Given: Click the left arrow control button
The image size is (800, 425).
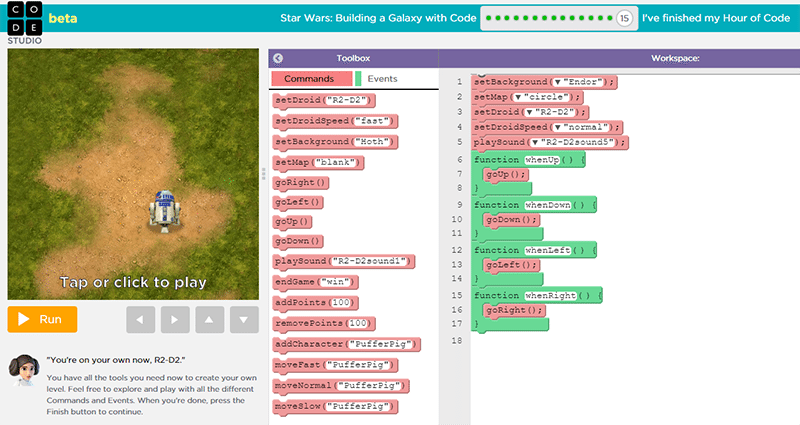Looking at the screenshot, I should 140,320.
